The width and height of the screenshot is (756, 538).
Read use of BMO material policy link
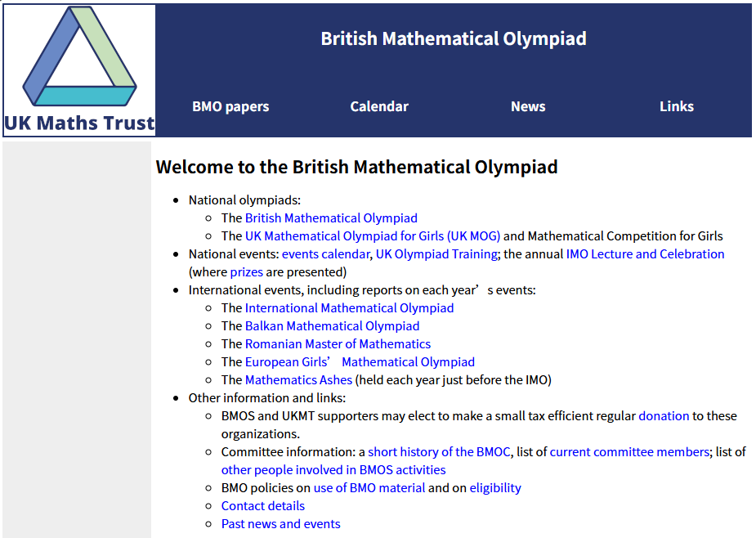(x=369, y=488)
